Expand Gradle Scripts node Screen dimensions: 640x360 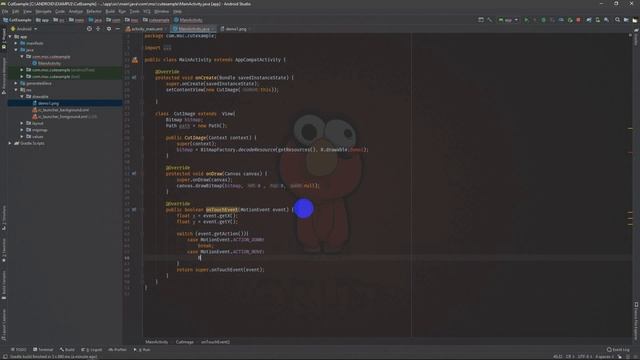[x=10, y=143]
